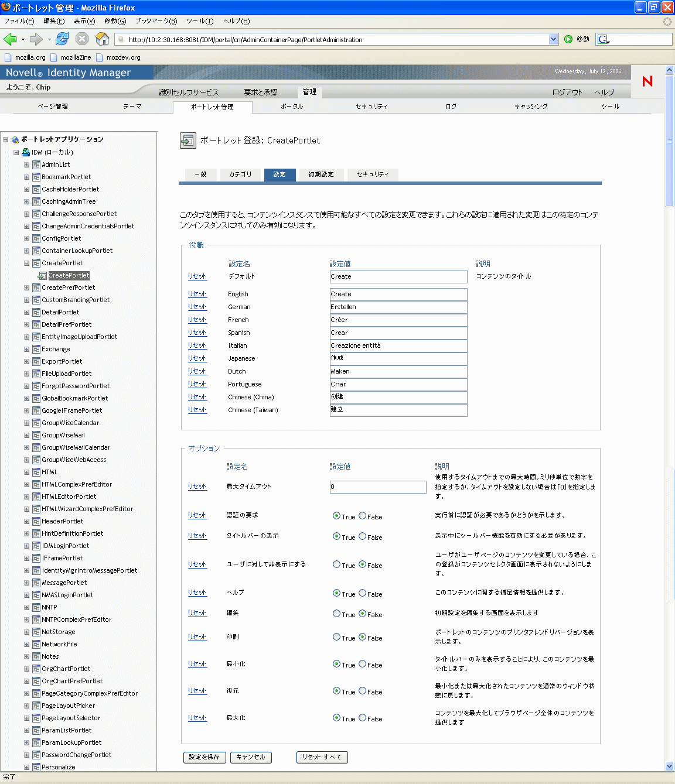This screenshot has height=784, width=675.
Task: Select True for 印刷 option
Action: 336,637
